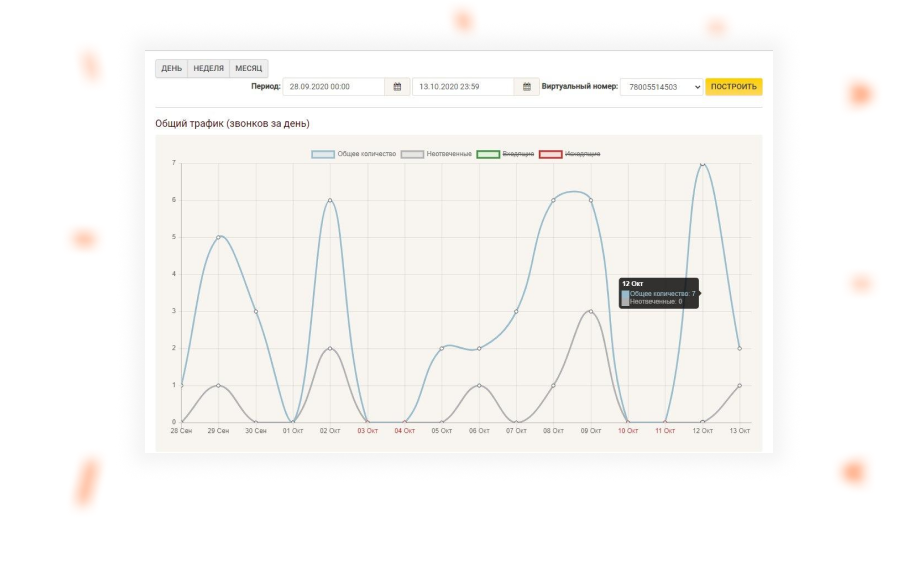Enable the Входящие legend series
This screenshot has height=574, width=918.
pyautogui.click(x=505, y=154)
